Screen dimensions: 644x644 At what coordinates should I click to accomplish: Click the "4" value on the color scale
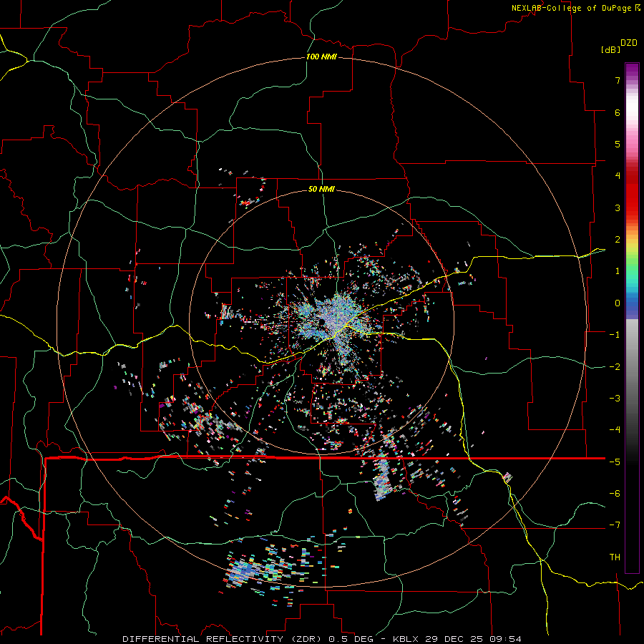(x=618, y=176)
